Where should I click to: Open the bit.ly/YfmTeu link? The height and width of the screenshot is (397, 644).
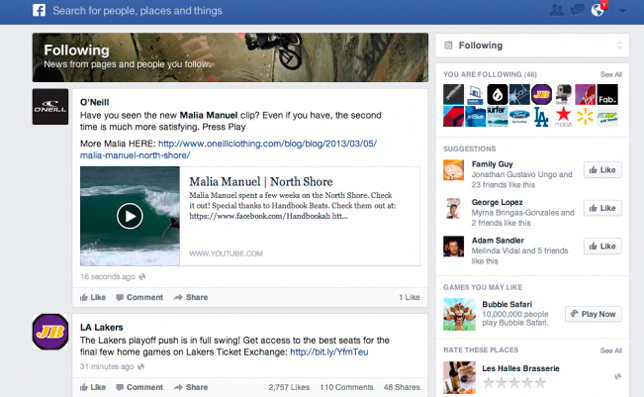(x=329, y=352)
